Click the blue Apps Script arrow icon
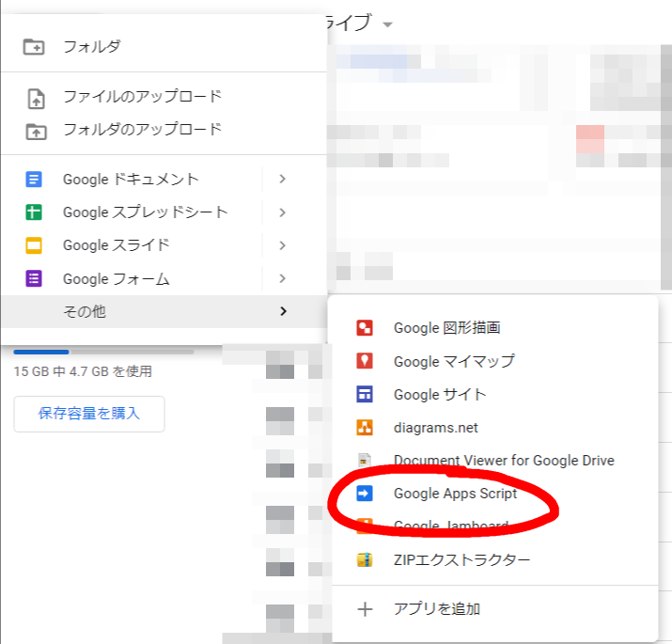Image resolution: width=672 pixels, height=644 pixels. pos(365,493)
